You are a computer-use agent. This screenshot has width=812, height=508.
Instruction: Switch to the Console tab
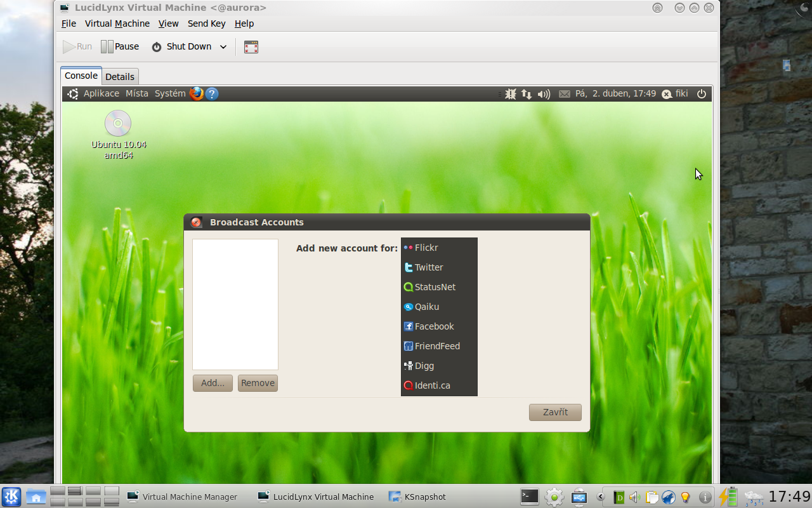click(x=81, y=76)
